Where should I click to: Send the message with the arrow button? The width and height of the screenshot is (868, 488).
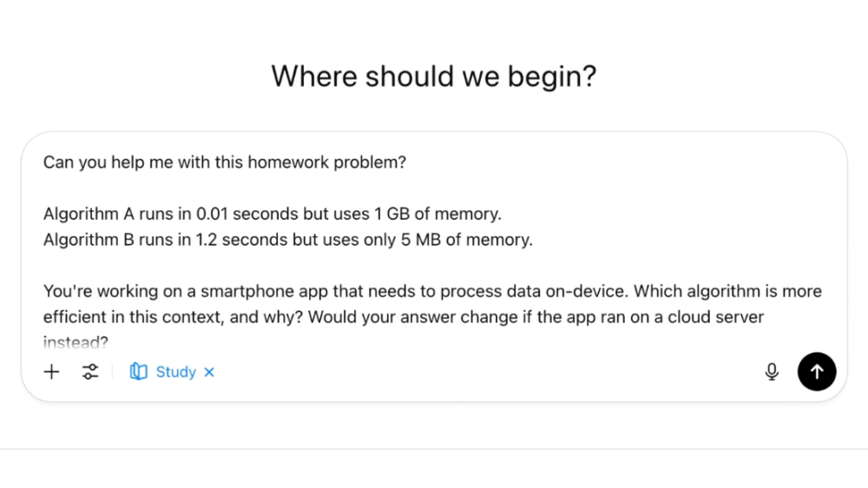click(x=817, y=372)
